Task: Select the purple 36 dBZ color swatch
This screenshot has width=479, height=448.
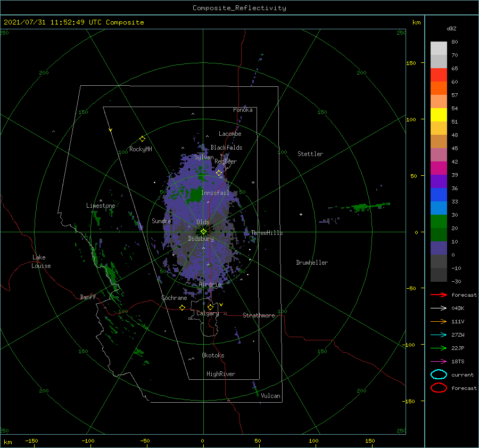Action: 439,181
